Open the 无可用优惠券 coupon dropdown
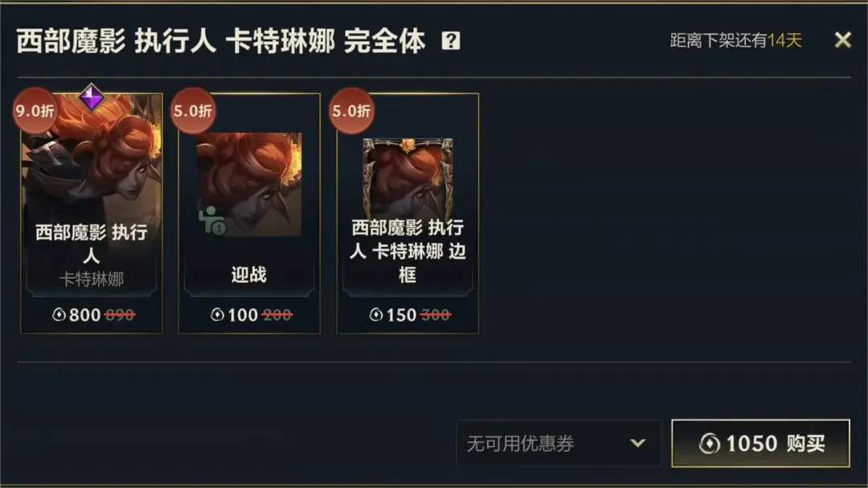868x488 pixels. pyautogui.click(x=559, y=443)
